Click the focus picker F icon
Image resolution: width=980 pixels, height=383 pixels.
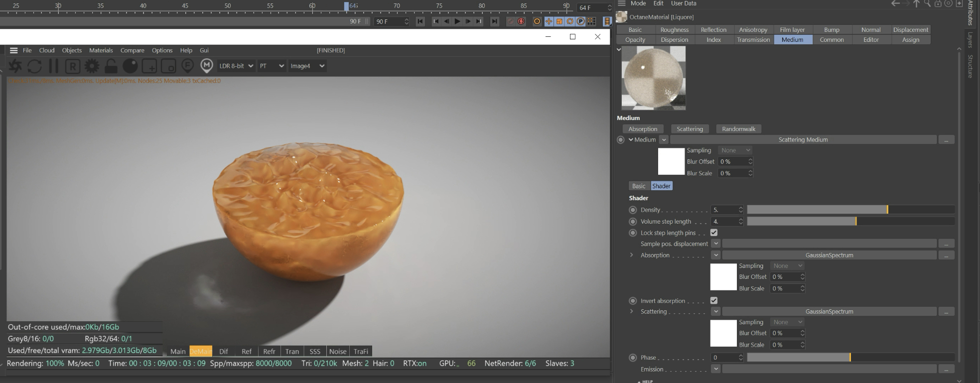tap(187, 66)
